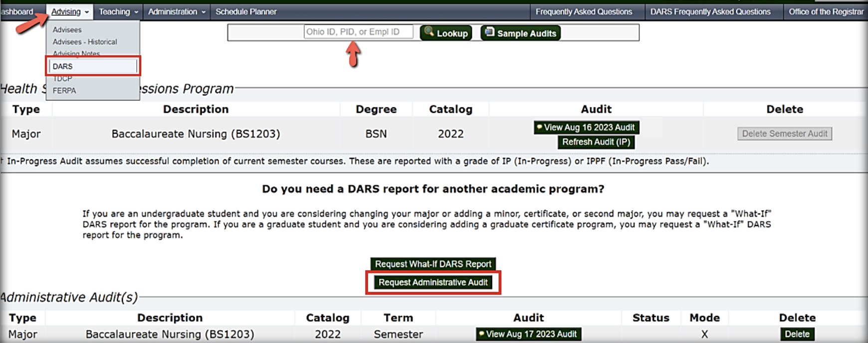This screenshot has height=343, width=868.
Task: Choose Advisees in the Advising menu
Action: pyautogui.click(x=67, y=30)
